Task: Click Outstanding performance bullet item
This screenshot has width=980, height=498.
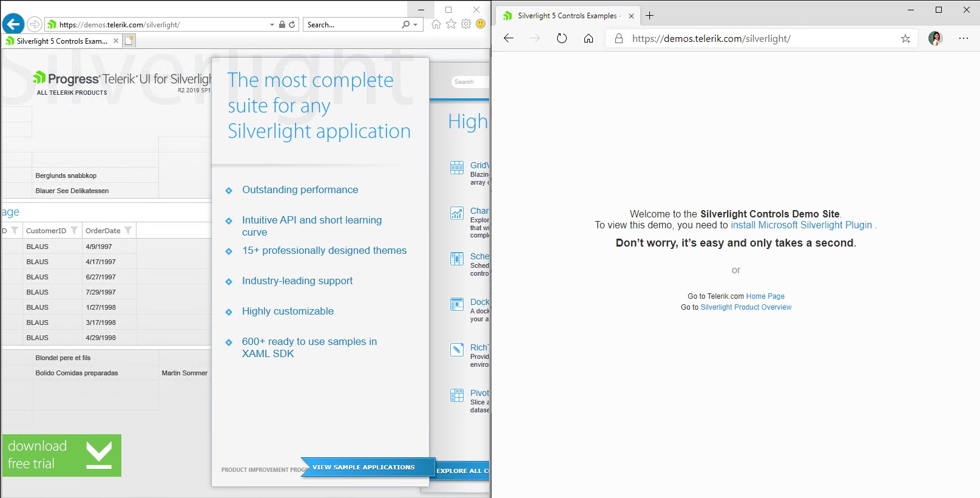Action: [x=300, y=190]
